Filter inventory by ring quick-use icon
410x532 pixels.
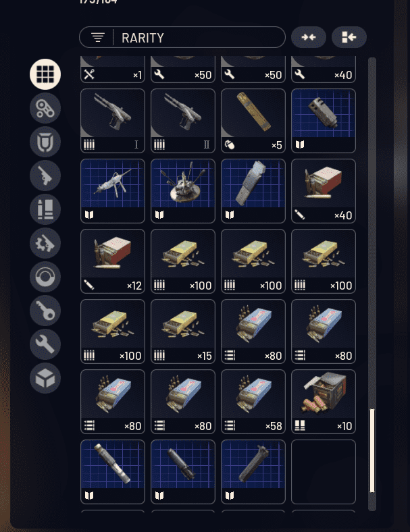45,277
